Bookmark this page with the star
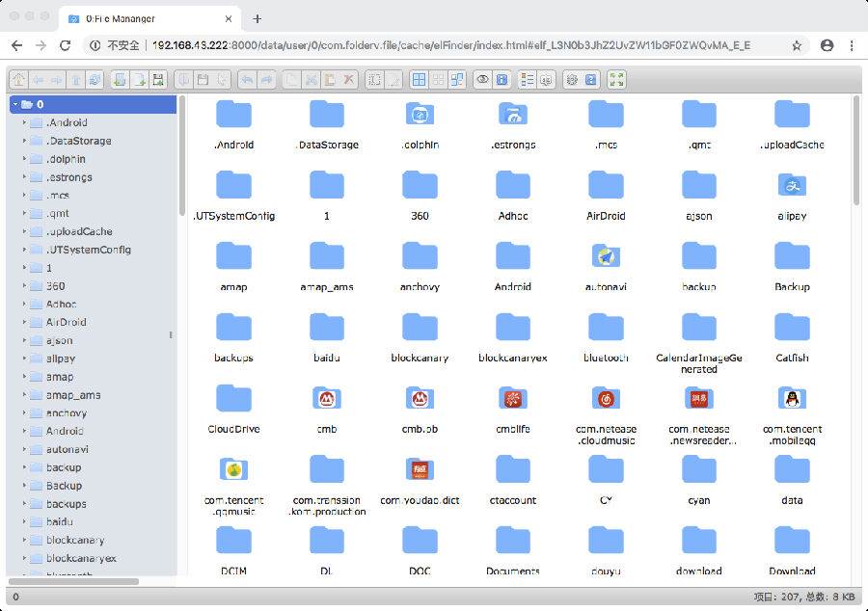This screenshot has width=868, height=611. 797,45
